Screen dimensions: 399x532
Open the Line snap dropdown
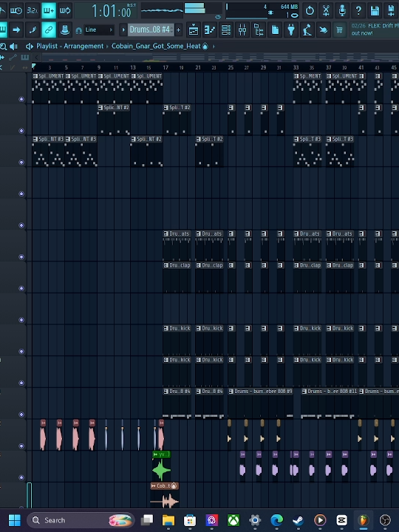click(x=98, y=30)
